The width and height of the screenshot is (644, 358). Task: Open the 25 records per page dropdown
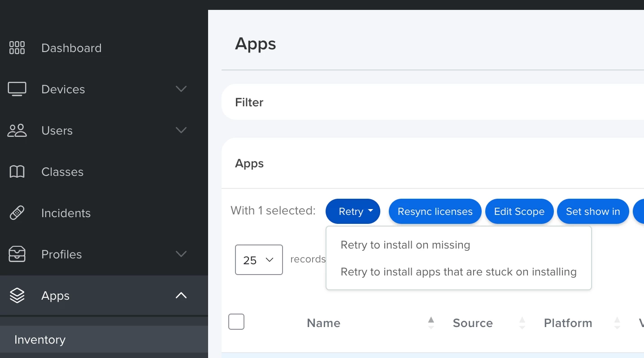[x=259, y=260]
